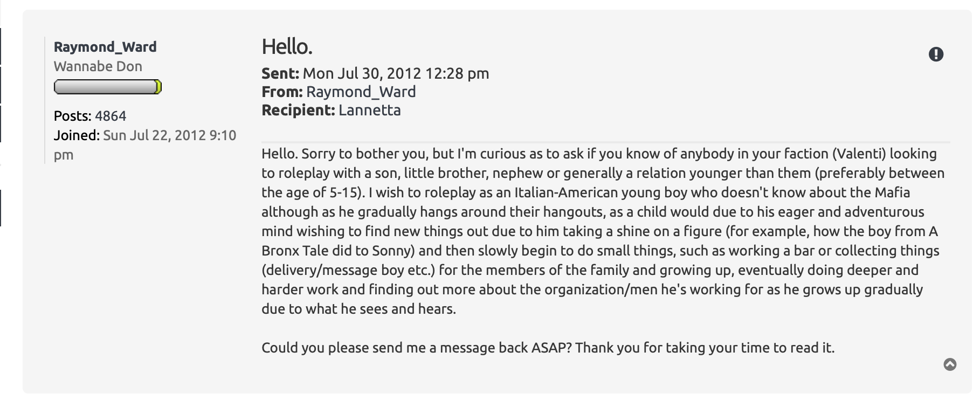This screenshot has height=414, width=980.
Task: Click the 'From:' field label
Action: click(281, 92)
